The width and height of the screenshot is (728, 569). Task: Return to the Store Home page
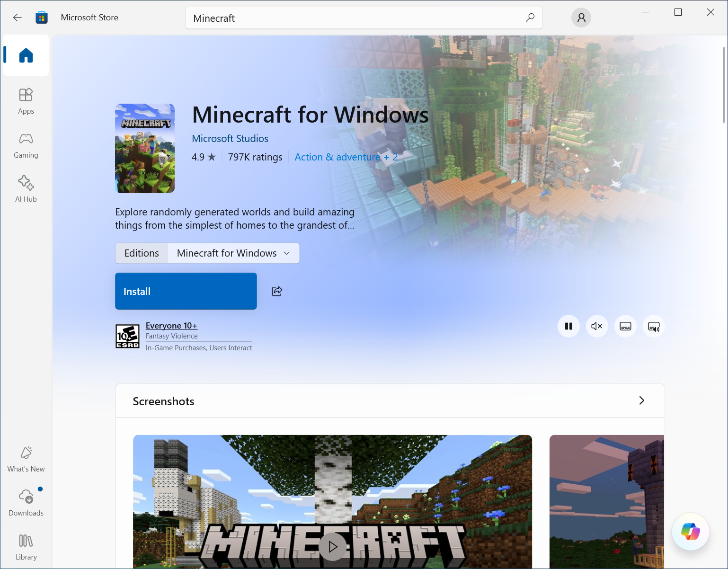(26, 55)
